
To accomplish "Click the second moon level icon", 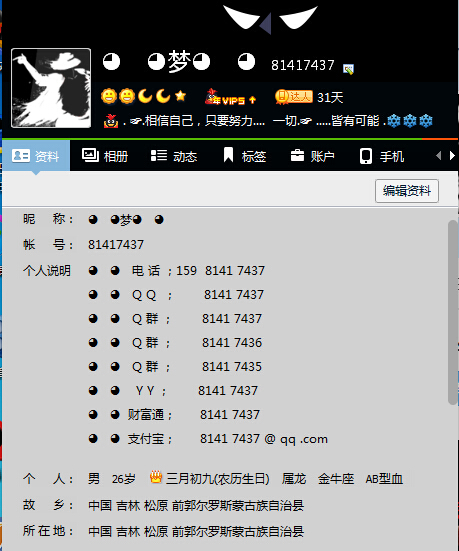I will point(163,96).
